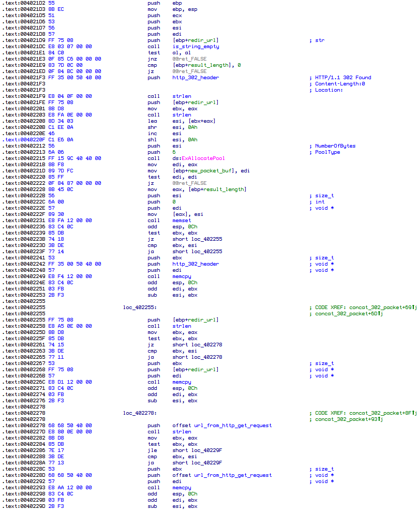Click the 'jle' mnemonic

coord(152,450)
